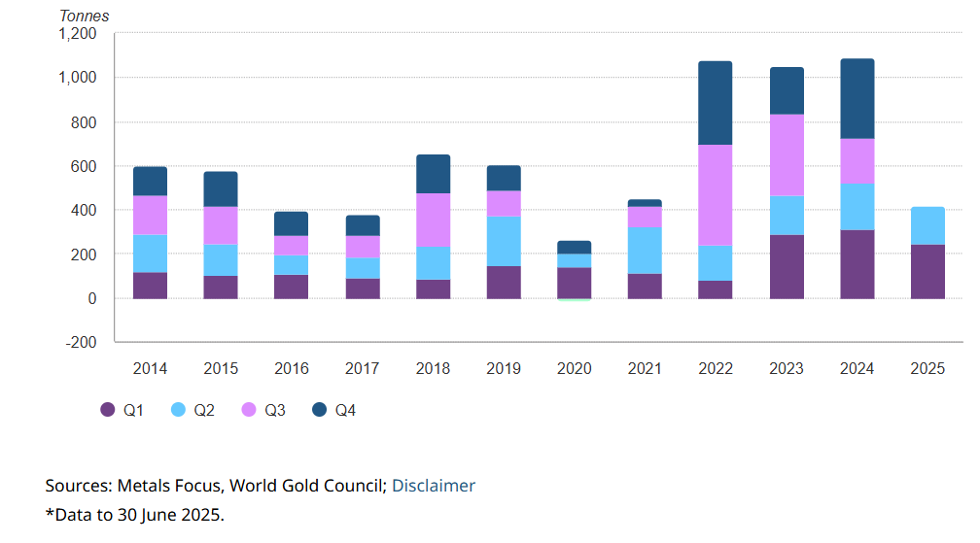Select the light blue Q2 segment of 2021 bar
Screen dimensions: 980x543
point(645,250)
